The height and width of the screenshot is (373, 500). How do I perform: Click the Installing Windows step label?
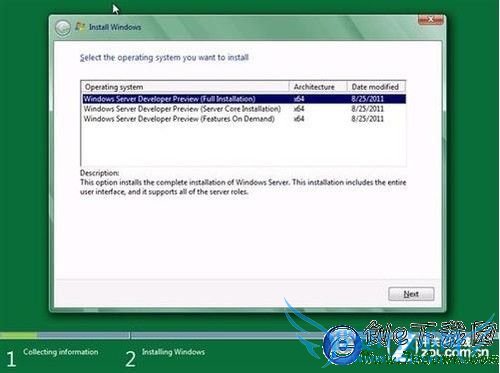(x=173, y=352)
